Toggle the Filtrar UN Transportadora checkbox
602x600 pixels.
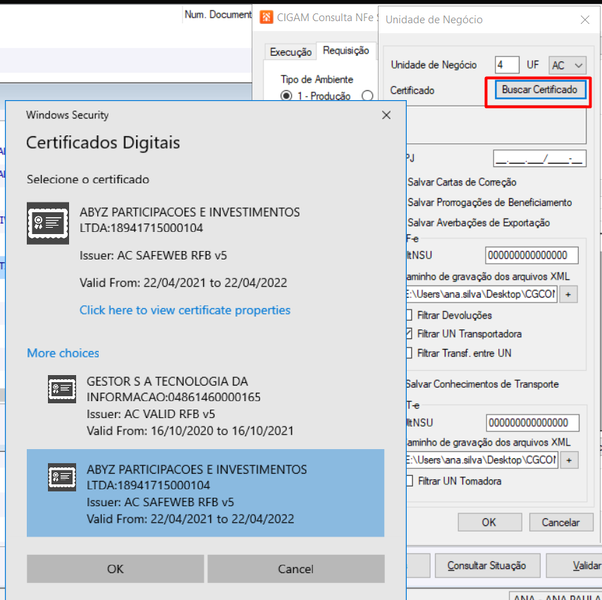pos(409,334)
